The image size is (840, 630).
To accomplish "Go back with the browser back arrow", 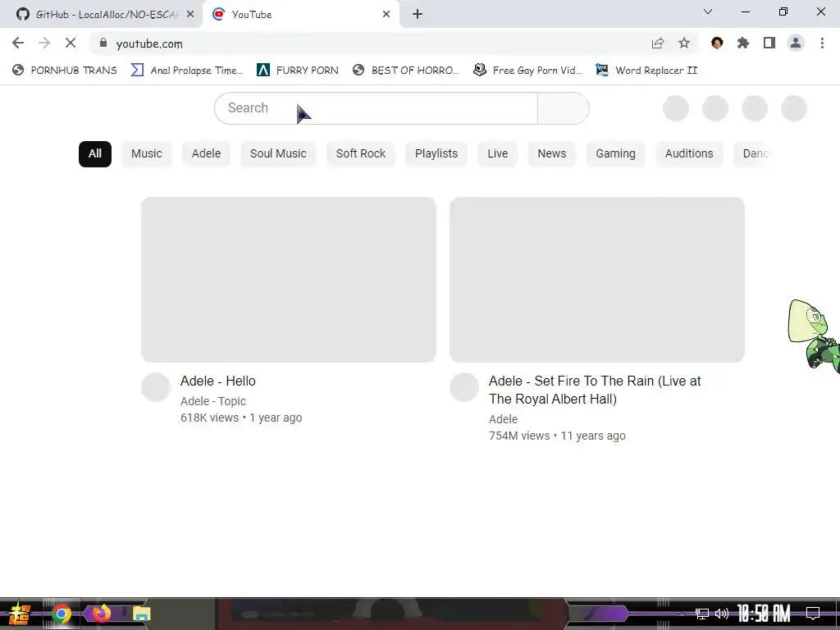I will tap(18, 43).
